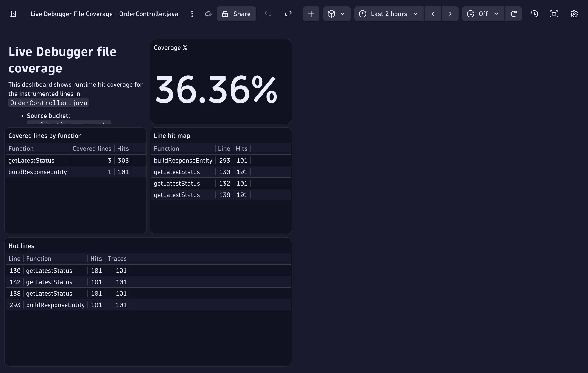
Task: Click line 132 cell in Hot lines
Action: pos(15,282)
